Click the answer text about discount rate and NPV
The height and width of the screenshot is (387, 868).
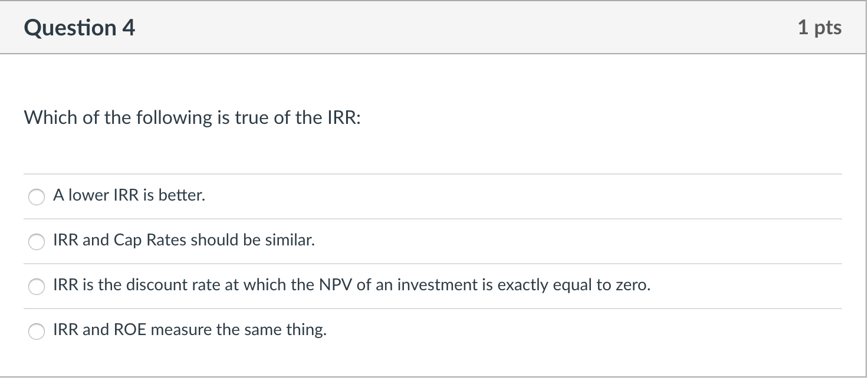[x=351, y=285]
